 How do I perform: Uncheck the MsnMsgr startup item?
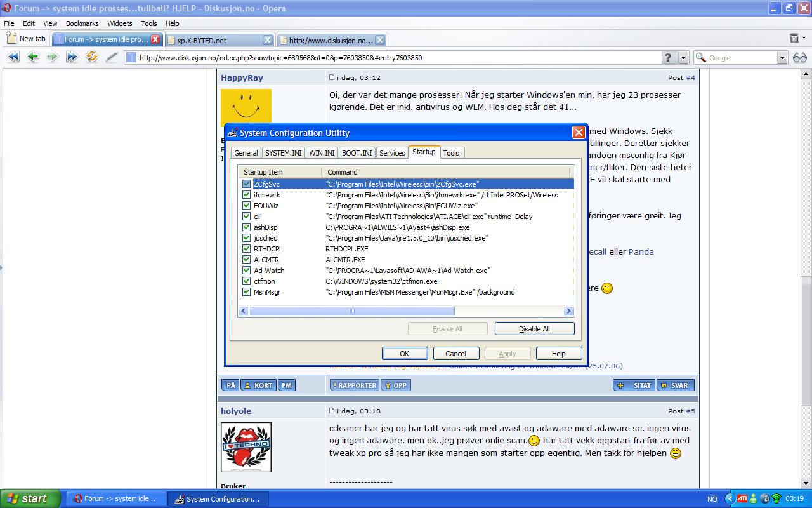point(247,292)
